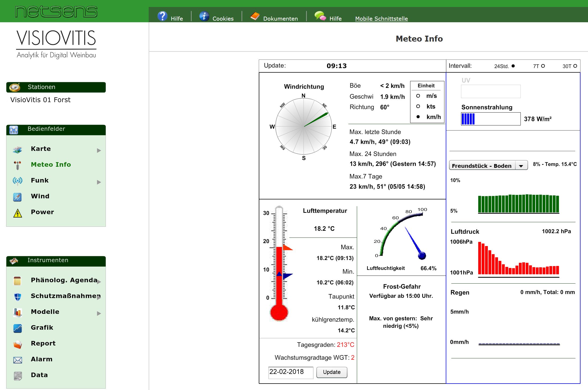588x390 pixels.
Task: Open the Funk menu item
Action: click(40, 180)
